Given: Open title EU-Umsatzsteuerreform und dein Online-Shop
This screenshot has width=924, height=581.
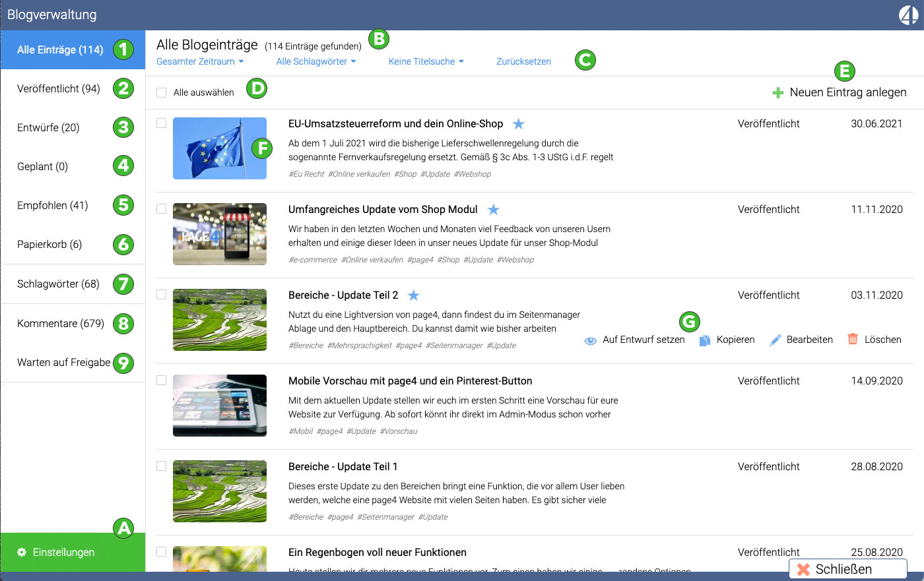Looking at the screenshot, I should 395,123.
